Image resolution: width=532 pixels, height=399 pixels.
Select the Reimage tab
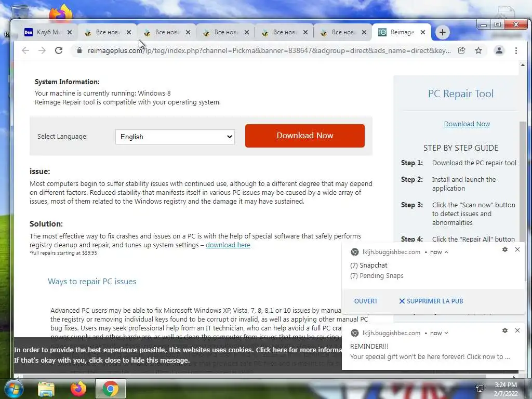click(402, 32)
